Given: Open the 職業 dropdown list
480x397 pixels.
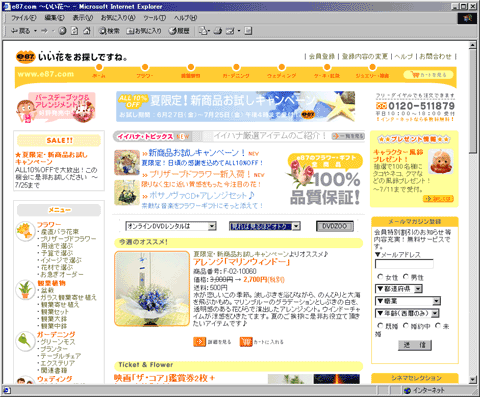Looking at the screenshot, I should coord(408,301).
